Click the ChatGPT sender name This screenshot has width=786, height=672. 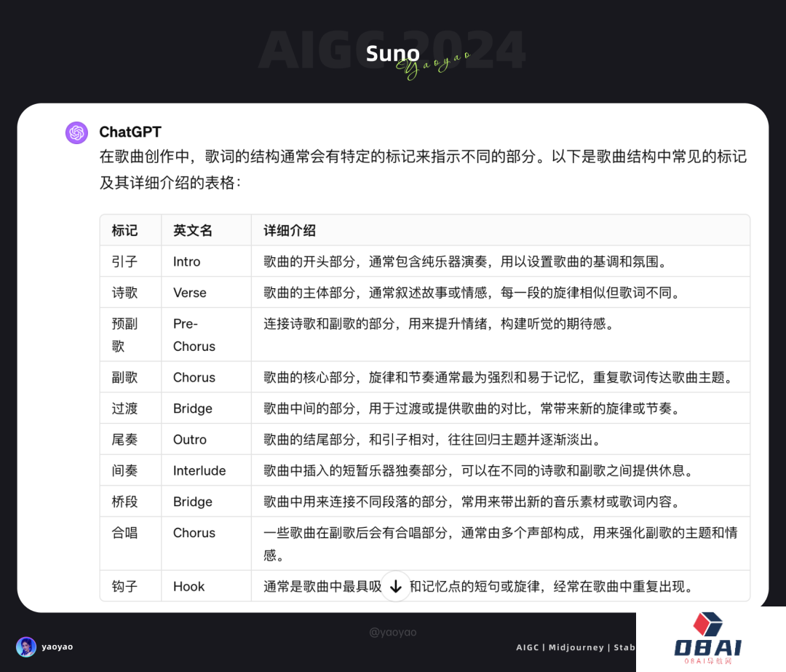click(x=130, y=132)
